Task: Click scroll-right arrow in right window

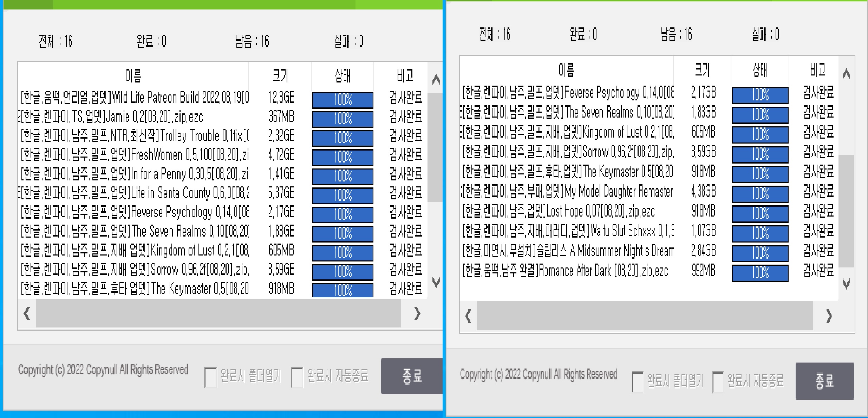Action: tap(829, 316)
